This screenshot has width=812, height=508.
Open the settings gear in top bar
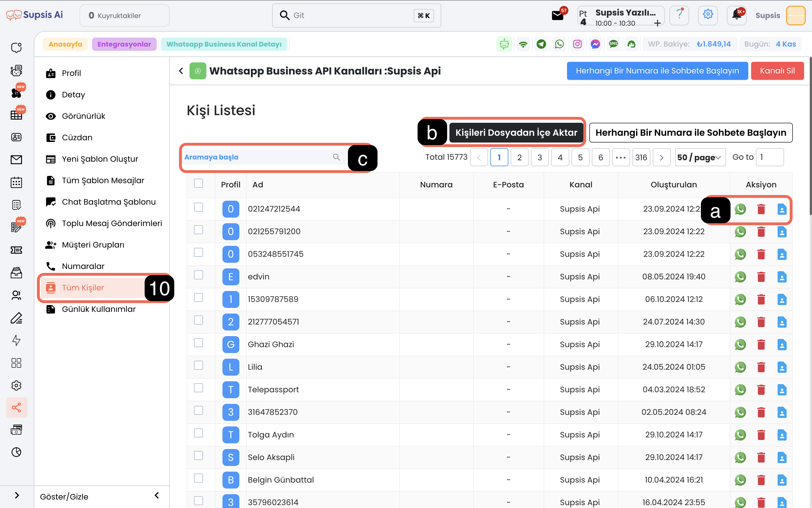708,16
